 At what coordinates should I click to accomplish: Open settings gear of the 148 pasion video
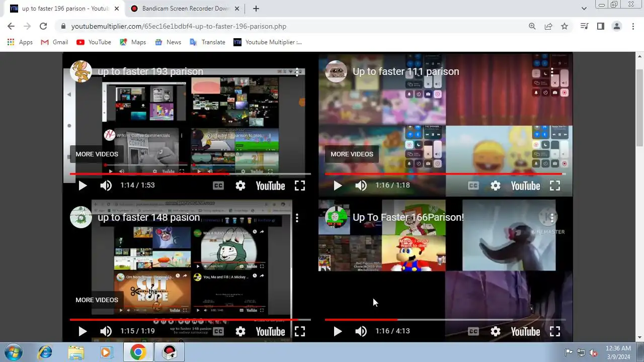(x=240, y=331)
